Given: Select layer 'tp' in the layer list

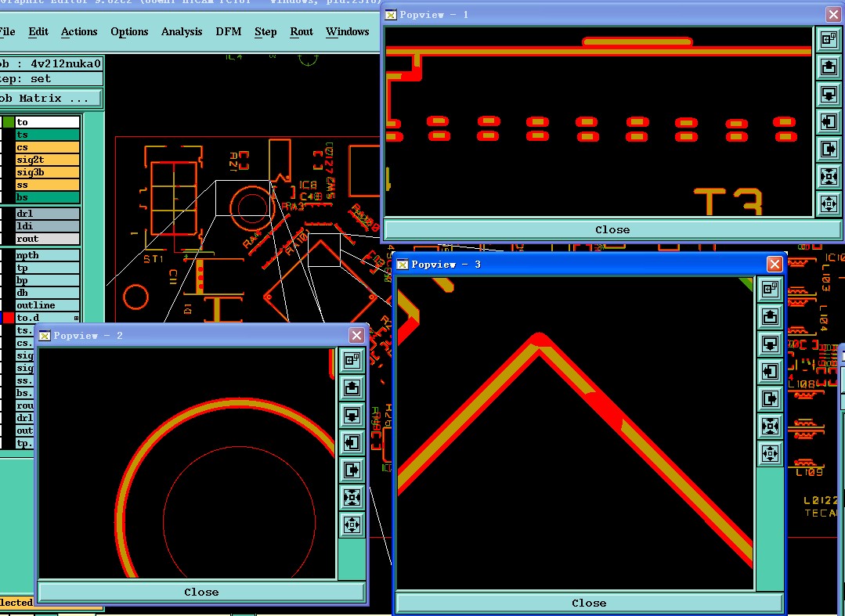Looking at the screenshot, I should click(x=48, y=268).
